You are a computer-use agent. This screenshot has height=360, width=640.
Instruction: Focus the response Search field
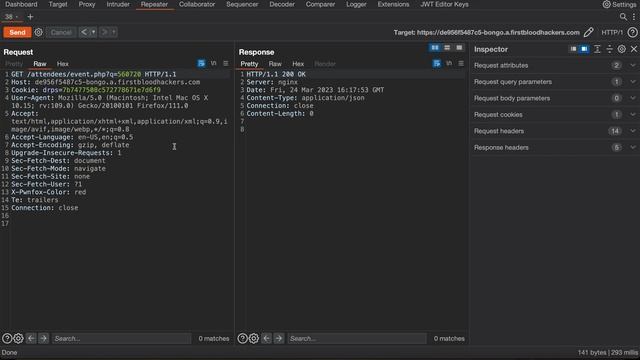[x=357, y=338]
